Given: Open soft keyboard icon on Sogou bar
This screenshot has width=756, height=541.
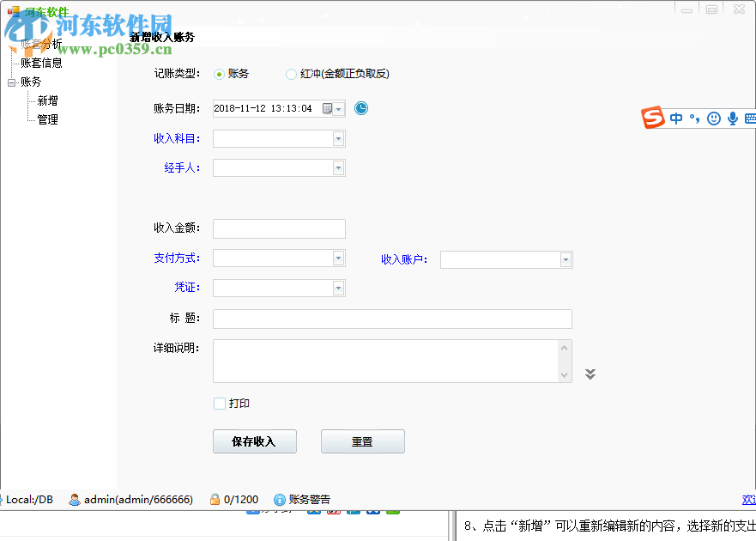Looking at the screenshot, I should [750, 119].
